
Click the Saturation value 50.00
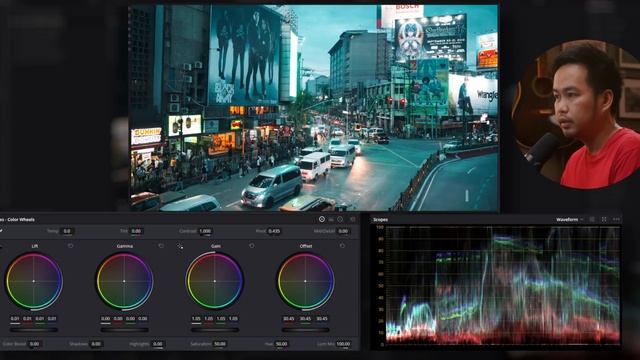pos(220,344)
